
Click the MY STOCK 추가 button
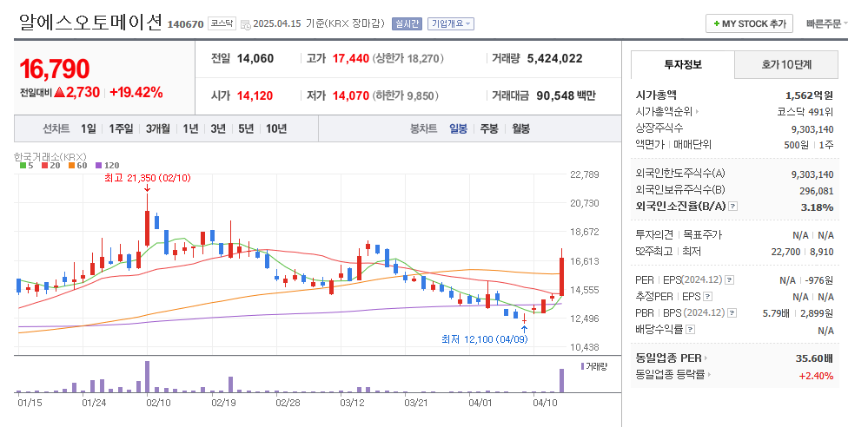pyautogui.click(x=750, y=23)
